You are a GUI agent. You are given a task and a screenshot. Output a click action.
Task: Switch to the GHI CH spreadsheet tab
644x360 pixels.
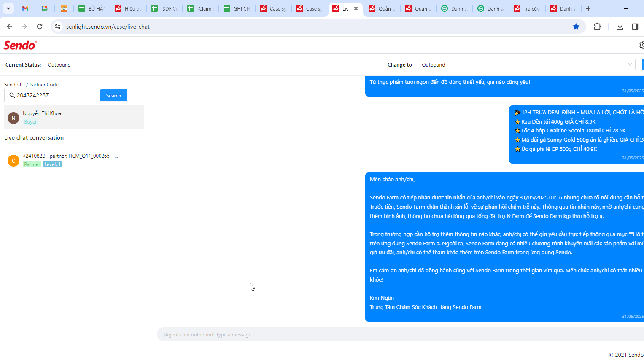click(x=237, y=8)
